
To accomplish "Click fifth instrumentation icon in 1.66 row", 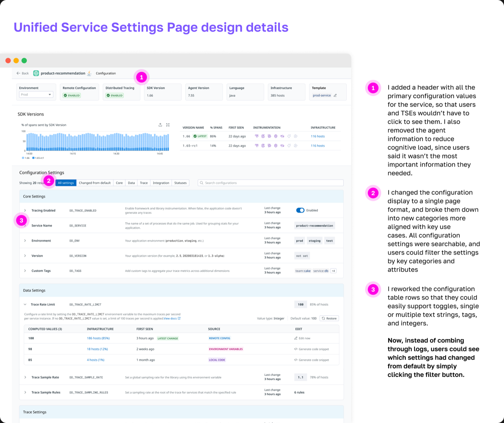I will [282, 136].
